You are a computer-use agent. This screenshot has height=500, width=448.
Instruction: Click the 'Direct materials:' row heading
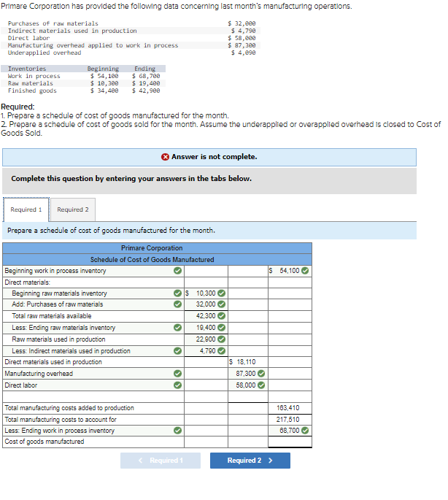pyautogui.click(x=28, y=282)
